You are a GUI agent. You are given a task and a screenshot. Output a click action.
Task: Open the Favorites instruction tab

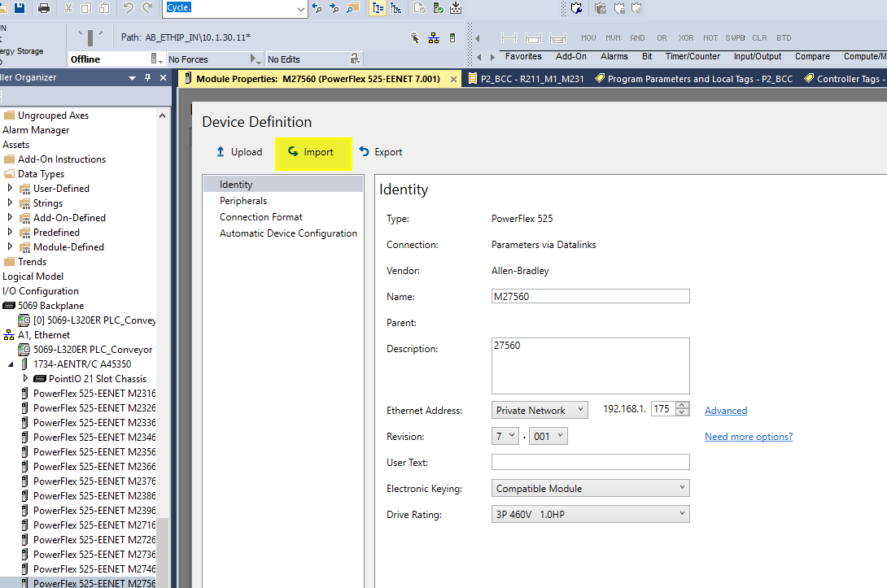pyautogui.click(x=523, y=57)
